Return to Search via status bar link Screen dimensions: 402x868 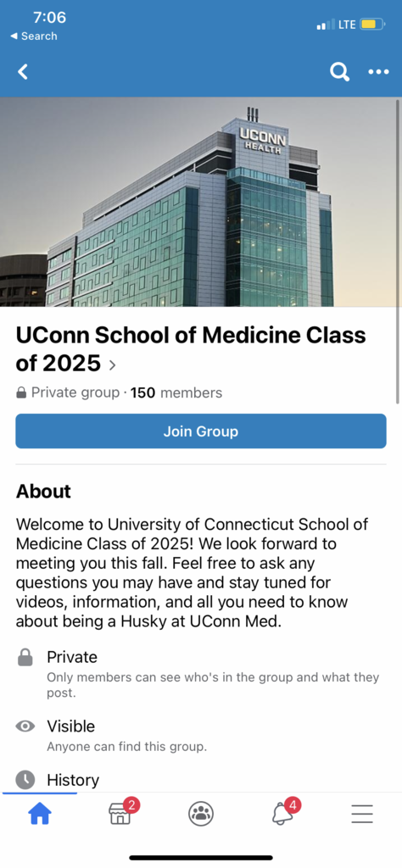tap(34, 36)
